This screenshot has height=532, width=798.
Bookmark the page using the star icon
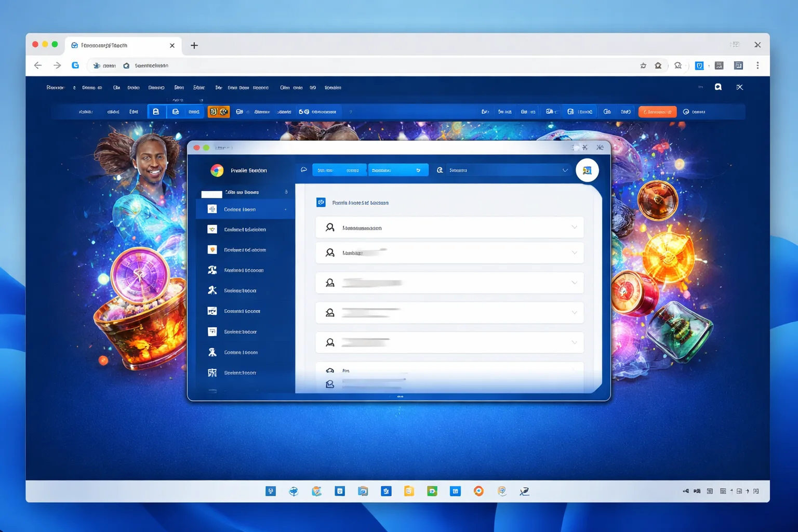click(643, 65)
